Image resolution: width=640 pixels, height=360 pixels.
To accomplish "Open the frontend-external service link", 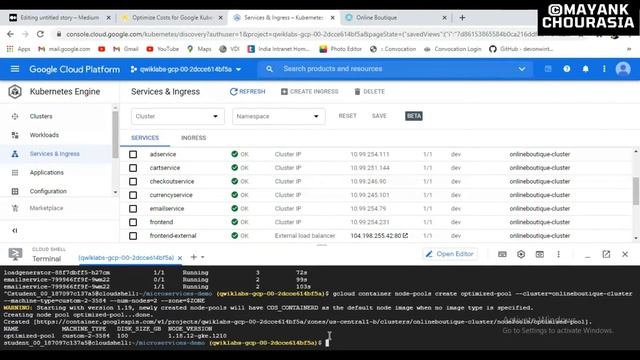I will pos(173,236).
